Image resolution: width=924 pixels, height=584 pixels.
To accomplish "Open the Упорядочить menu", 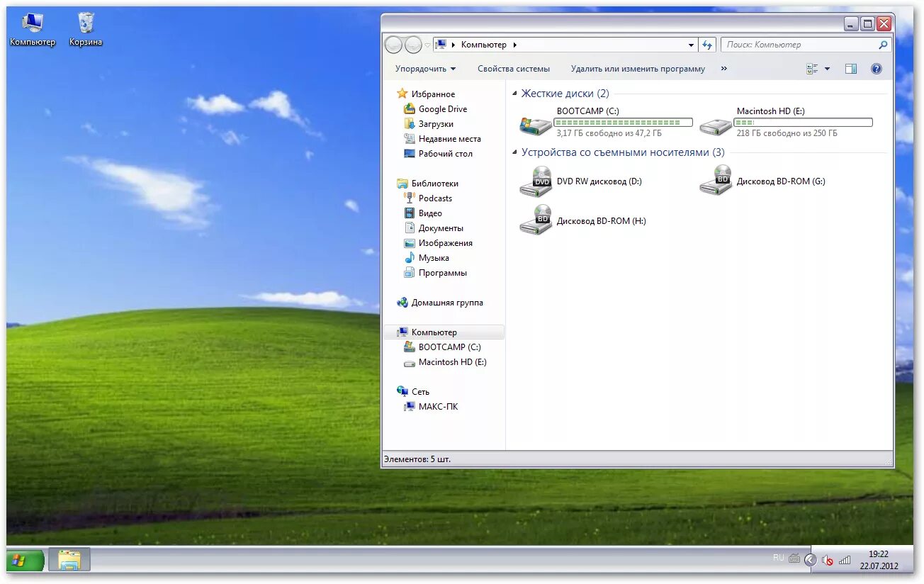I will [425, 69].
